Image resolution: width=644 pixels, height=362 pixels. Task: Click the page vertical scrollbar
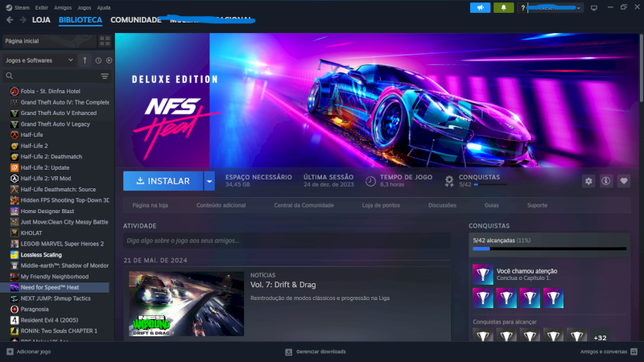coord(641,68)
